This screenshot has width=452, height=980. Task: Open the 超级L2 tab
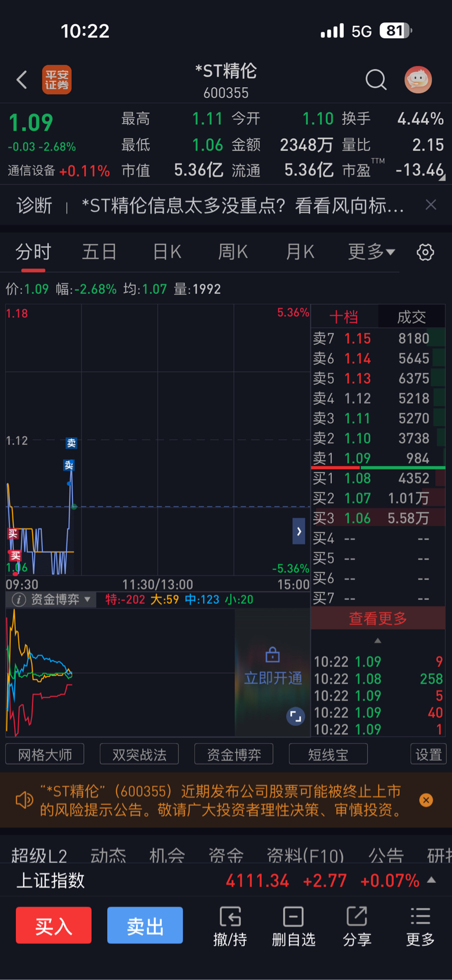click(x=39, y=855)
